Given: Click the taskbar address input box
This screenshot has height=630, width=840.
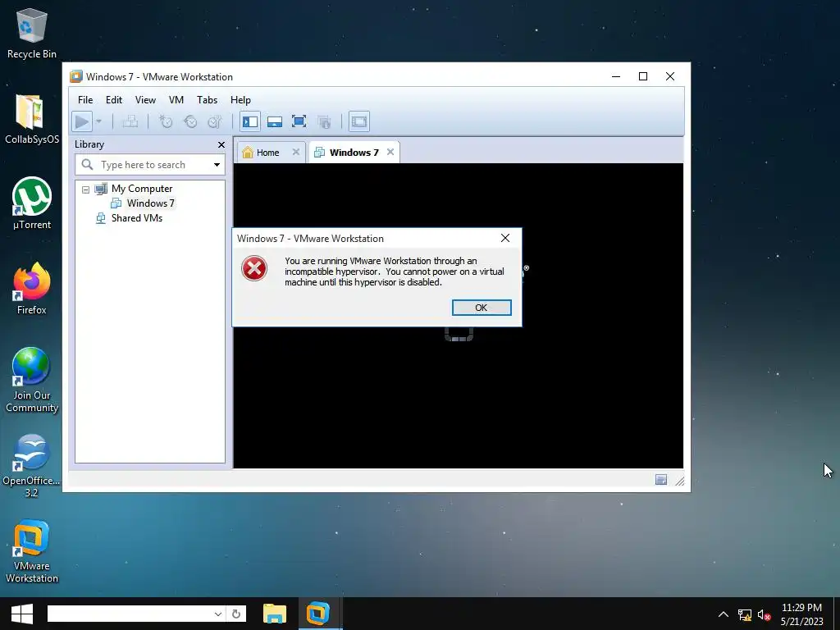Looking at the screenshot, I should pos(129,614).
